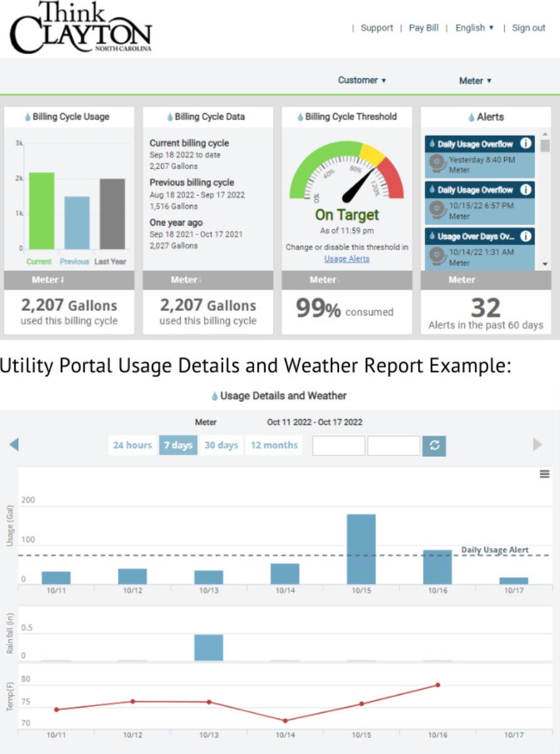This screenshot has width=560, height=754.
Task: Click the start date input field
Action: click(x=338, y=445)
